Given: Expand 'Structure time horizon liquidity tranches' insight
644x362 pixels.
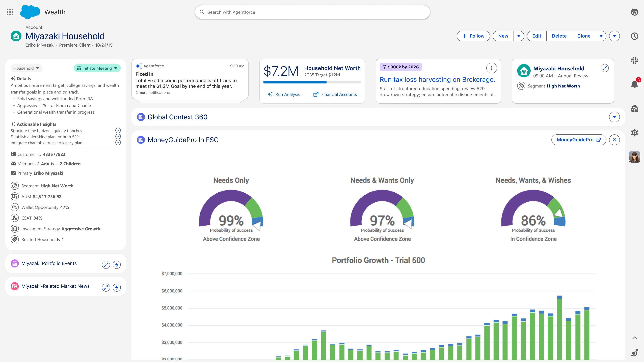Looking at the screenshot, I should [118, 130].
